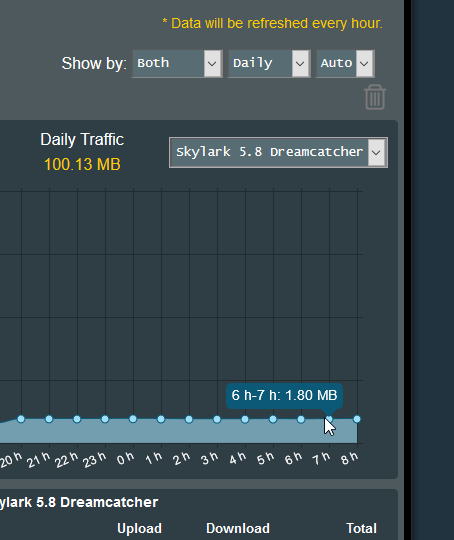Click the data point at 21h

pyautogui.click(x=49, y=419)
